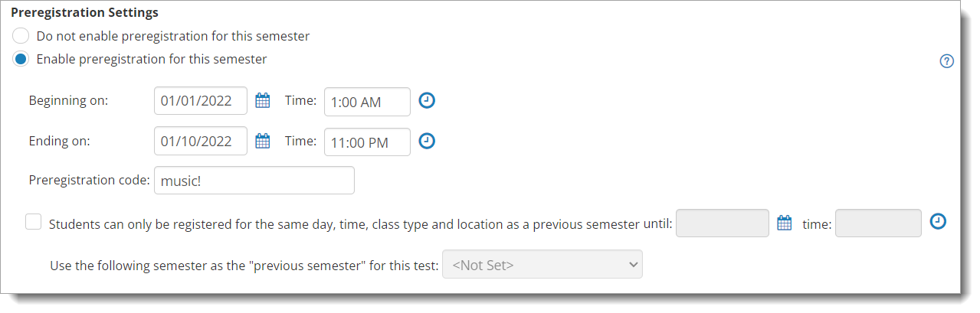Click the 'Preregistration code:' label text
Screen dimensions: 980x313
tap(89, 181)
